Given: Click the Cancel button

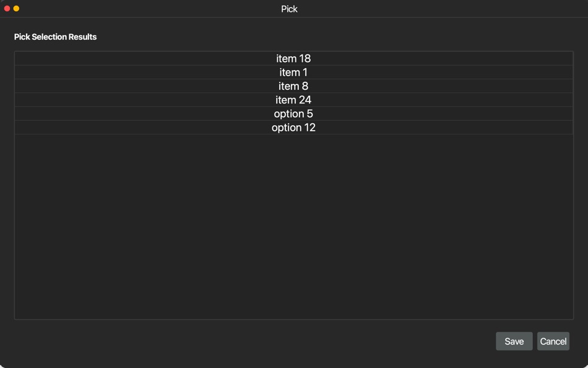Looking at the screenshot, I should (x=553, y=341).
